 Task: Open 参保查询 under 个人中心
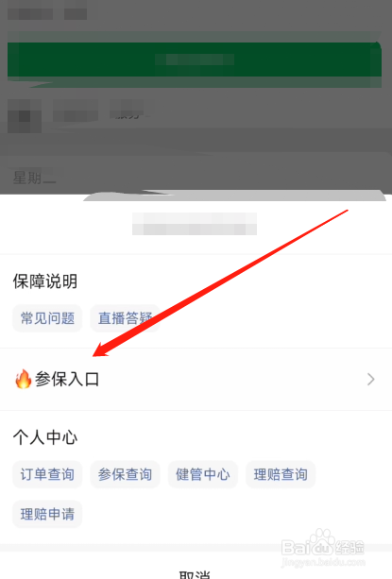tap(125, 474)
